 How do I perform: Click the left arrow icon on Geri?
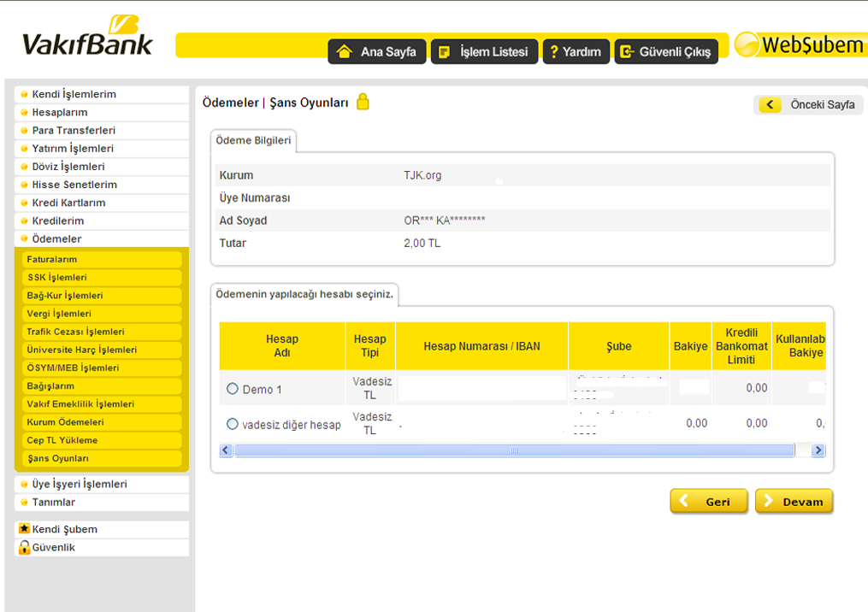[684, 501]
